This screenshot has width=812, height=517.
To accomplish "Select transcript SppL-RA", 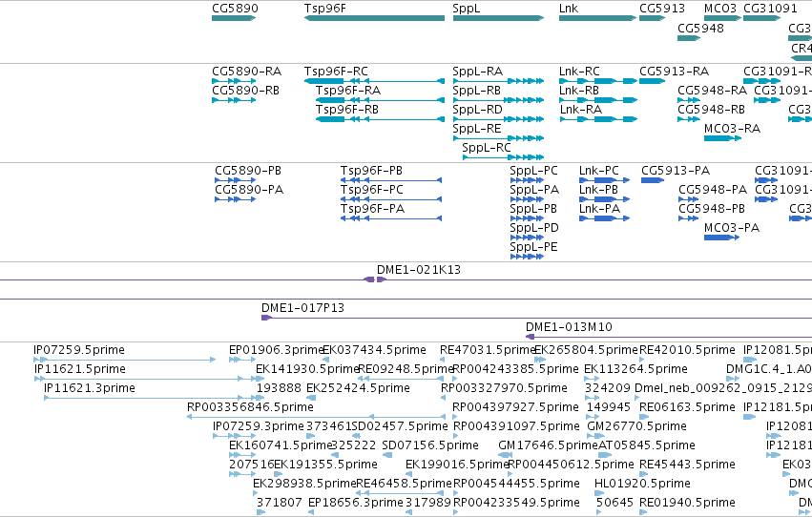I will (498, 81).
